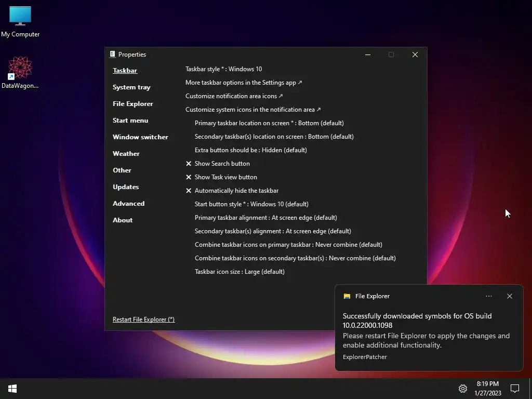Minimize the Properties window
Image resolution: width=532 pixels, height=399 pixels.
click(368, 55)
